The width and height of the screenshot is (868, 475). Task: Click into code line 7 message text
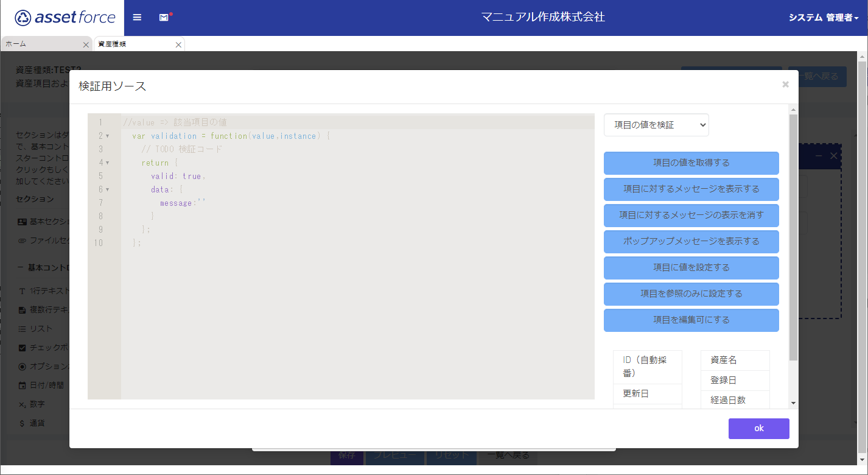(x=183, y=203)
